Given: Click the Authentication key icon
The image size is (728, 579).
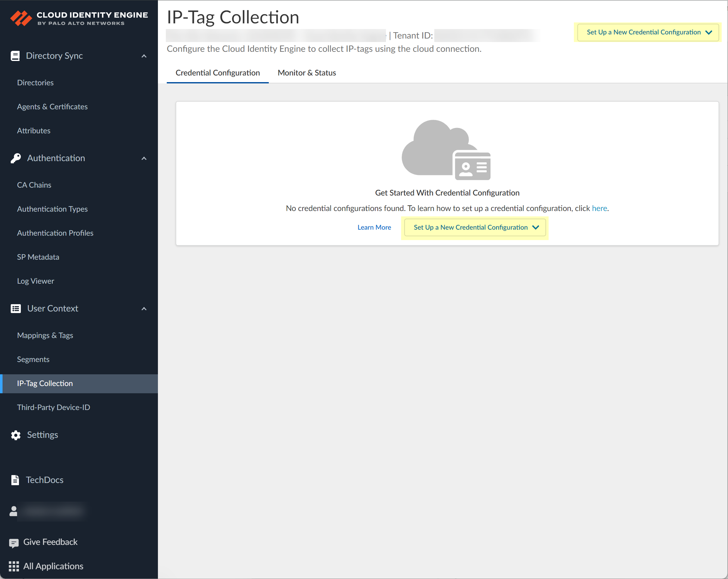Looking at the screenshot, I should 15,158.
